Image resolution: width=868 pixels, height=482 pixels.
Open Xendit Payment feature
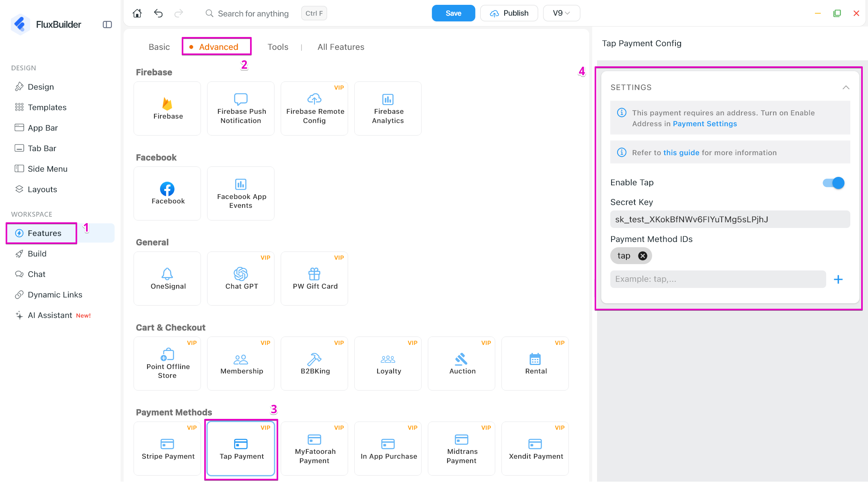535,449
